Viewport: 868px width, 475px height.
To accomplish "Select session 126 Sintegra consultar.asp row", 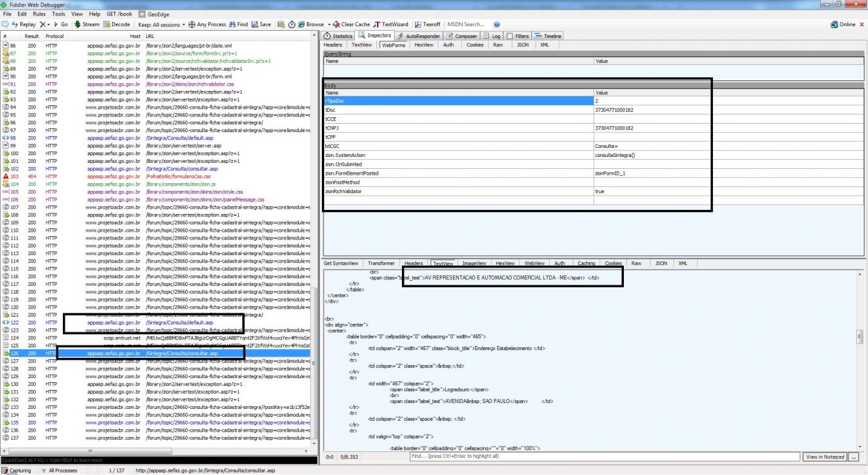I will tap(155, 353).
